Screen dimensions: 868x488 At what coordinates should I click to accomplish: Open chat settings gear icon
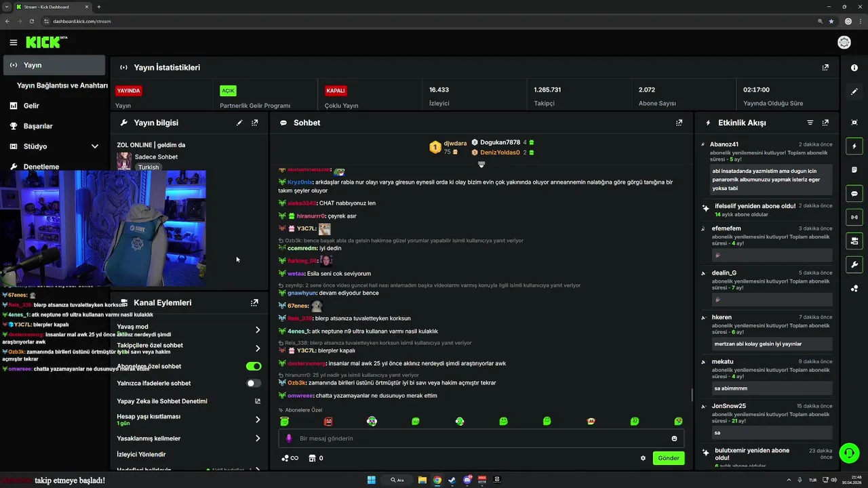pos(643,458)
